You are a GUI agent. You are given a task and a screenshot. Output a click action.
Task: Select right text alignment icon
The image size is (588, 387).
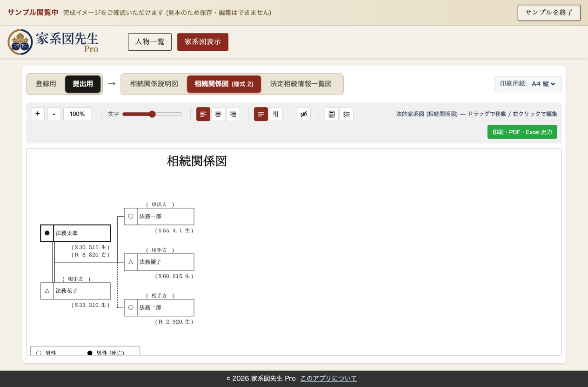coord(233,114)
